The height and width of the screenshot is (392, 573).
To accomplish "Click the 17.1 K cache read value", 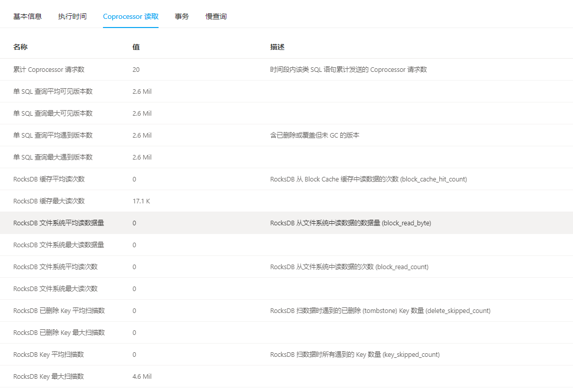I will [141, 201].
